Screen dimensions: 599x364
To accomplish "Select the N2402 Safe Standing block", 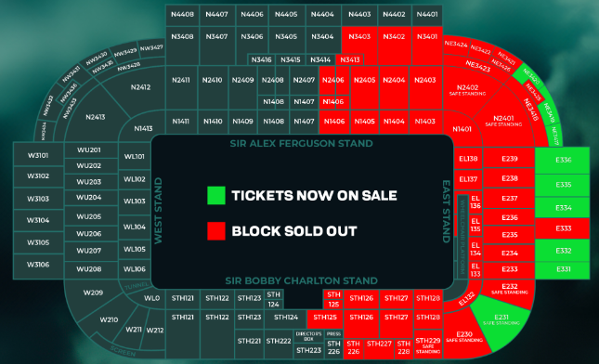I will (468, 91).
